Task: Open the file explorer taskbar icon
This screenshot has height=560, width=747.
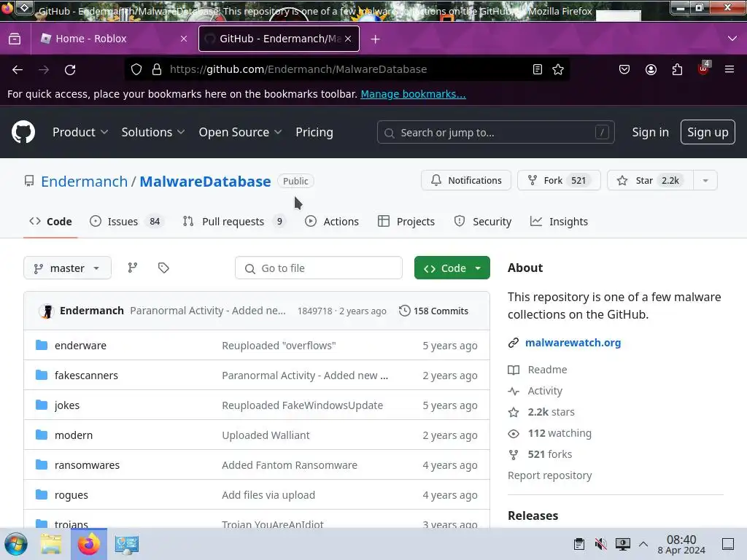Action: pos(51,544)
